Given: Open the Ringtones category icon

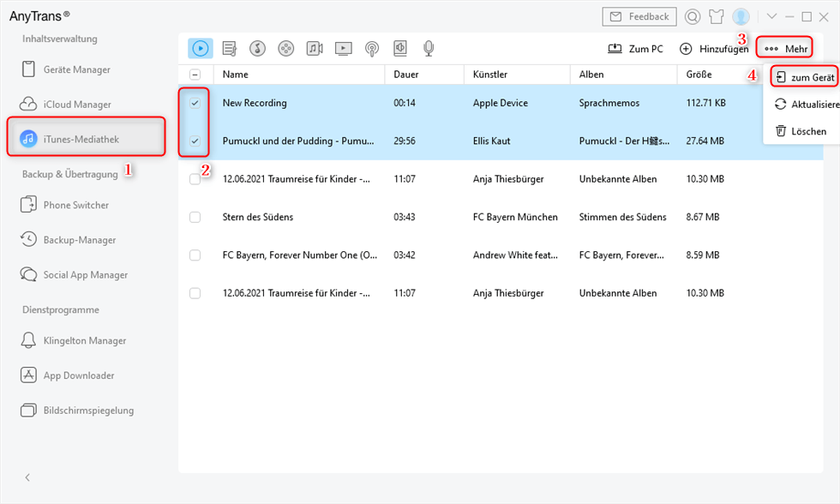Looking at the screenshot, I should (258, 49).
